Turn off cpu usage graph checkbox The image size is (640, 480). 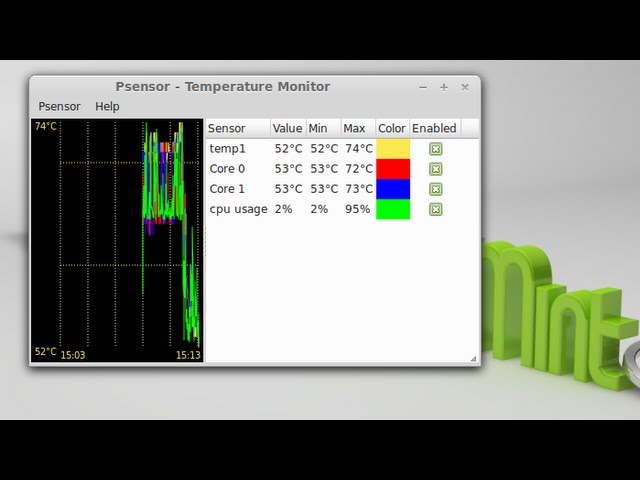pyautogui.click(x=435, y=209)
